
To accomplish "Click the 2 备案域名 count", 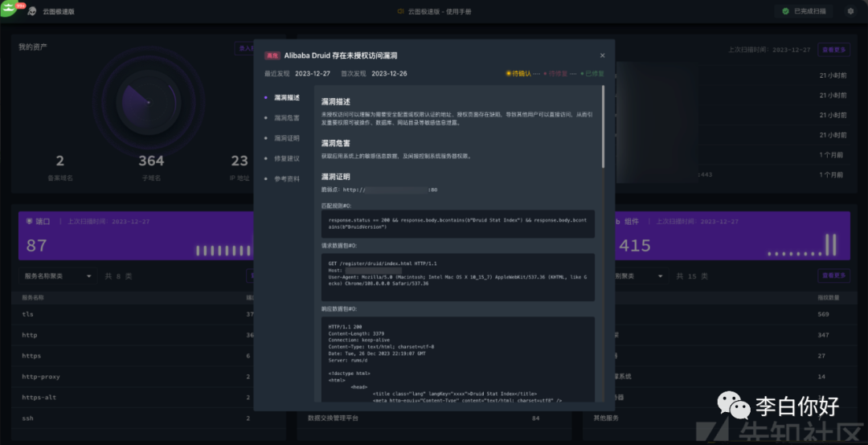I will pos(59,161).
